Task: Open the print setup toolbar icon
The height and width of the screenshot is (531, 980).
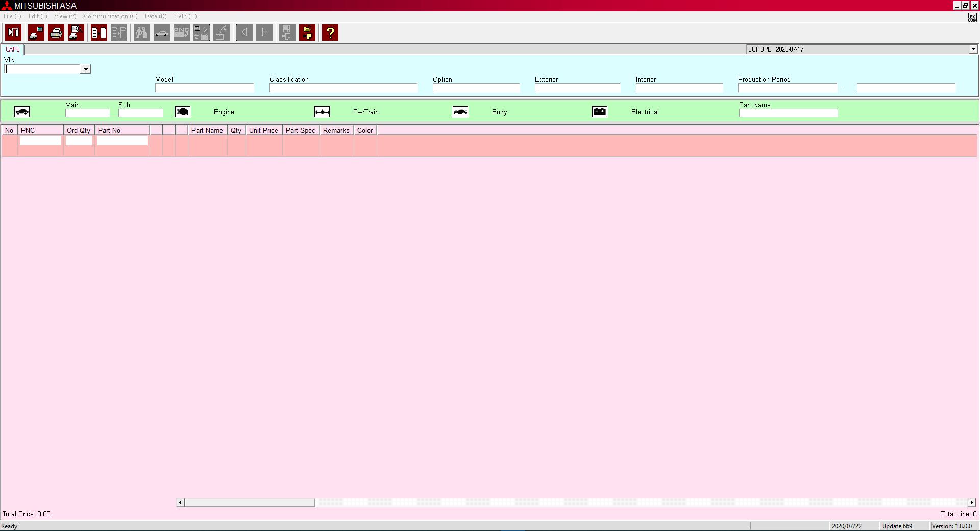Action: pyautogui.click(x=36, y=33)
